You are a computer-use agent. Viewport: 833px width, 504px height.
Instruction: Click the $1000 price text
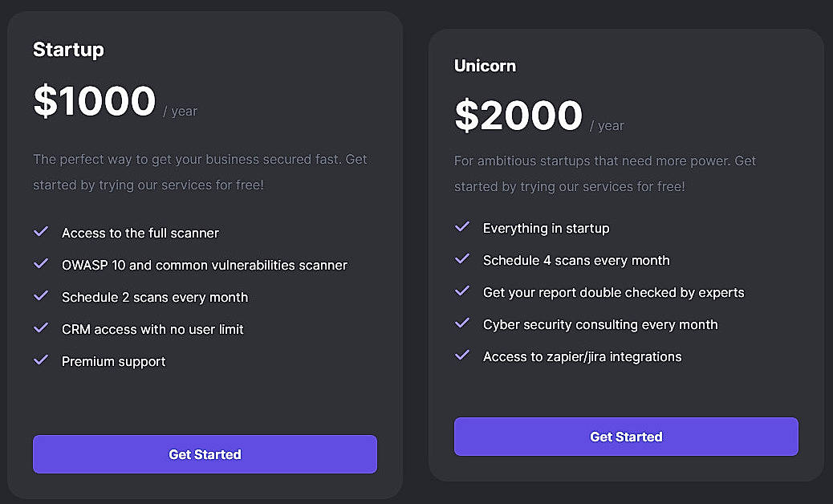[94, 102]
